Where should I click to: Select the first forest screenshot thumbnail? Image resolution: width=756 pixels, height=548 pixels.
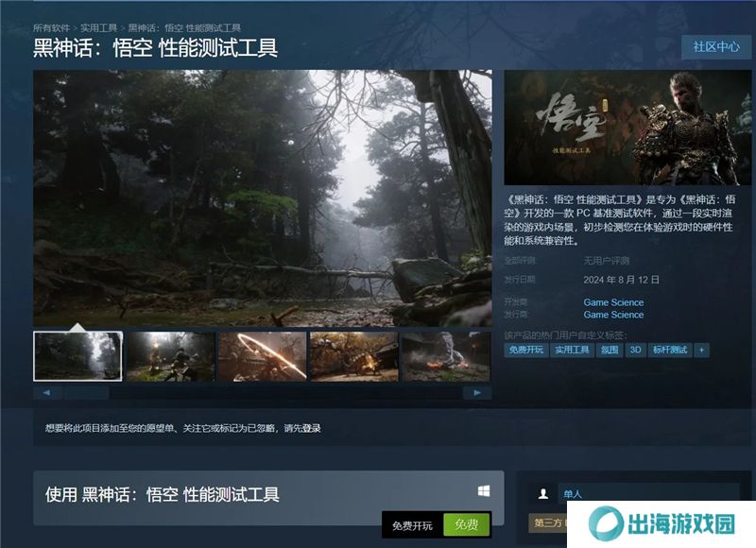click(x=77, y=356)
